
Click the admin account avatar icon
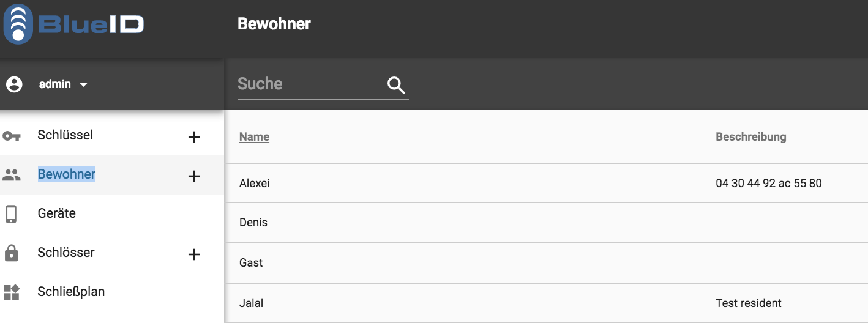coord(14,84)
